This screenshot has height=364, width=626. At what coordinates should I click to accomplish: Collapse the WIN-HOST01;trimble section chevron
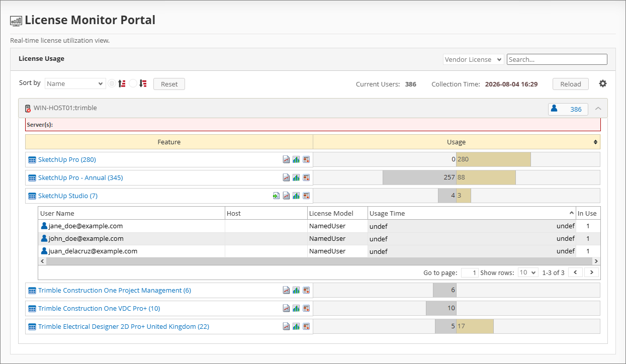click(598, 109)
